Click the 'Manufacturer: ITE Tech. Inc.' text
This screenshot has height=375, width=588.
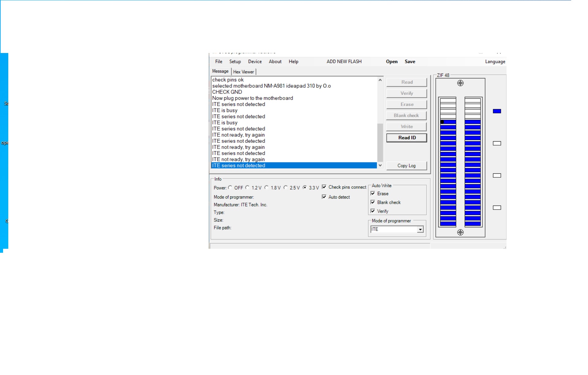(x=240, y=205)
